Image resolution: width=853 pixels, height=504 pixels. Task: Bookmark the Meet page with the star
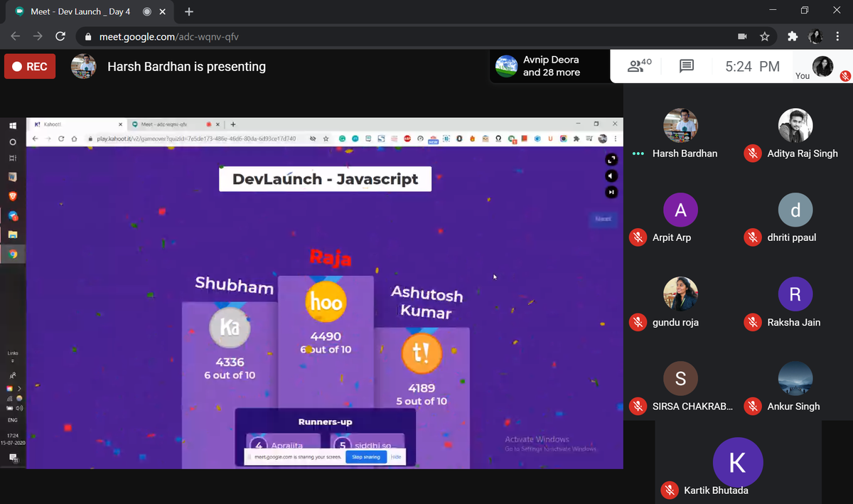765,36
